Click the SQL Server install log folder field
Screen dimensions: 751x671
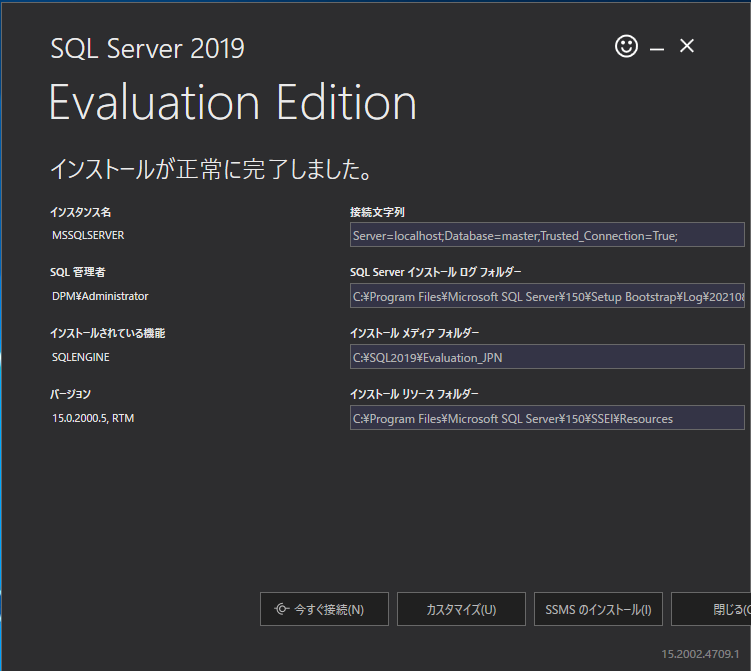(x=547, y=296)
